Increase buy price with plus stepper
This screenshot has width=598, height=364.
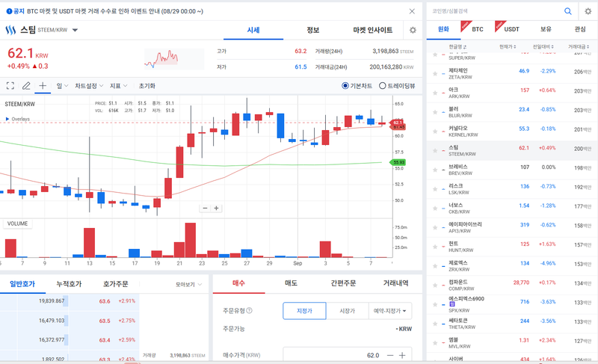[402, 355]
